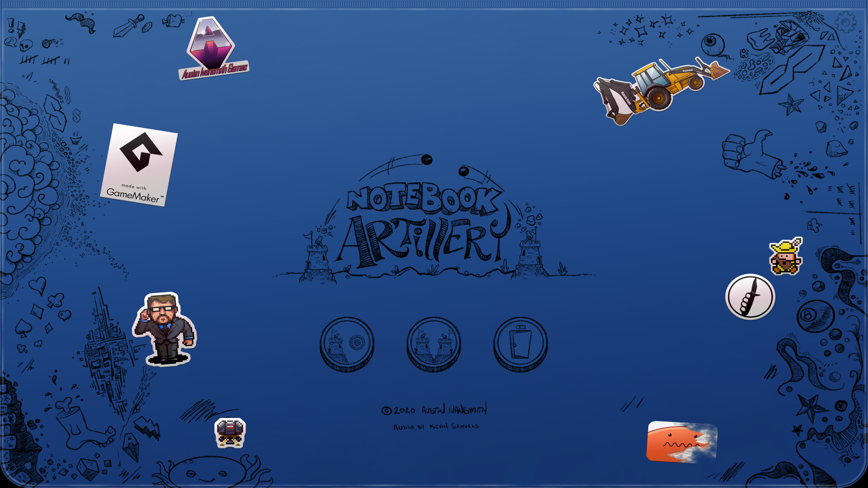This screenshot has height=488, width=868.
Task: Click the pixel dwarf with yellow hat sticker
Action: 786,257
